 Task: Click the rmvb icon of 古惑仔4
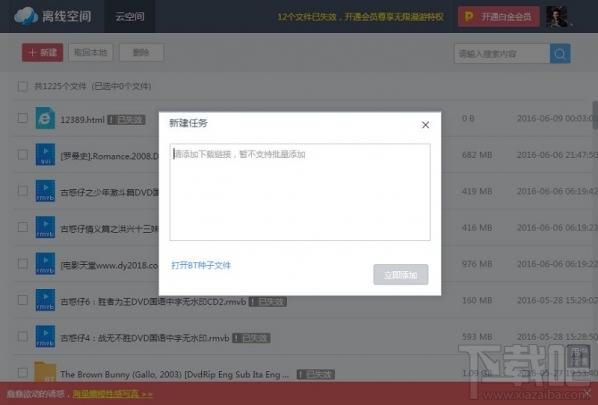pos(45,336)
